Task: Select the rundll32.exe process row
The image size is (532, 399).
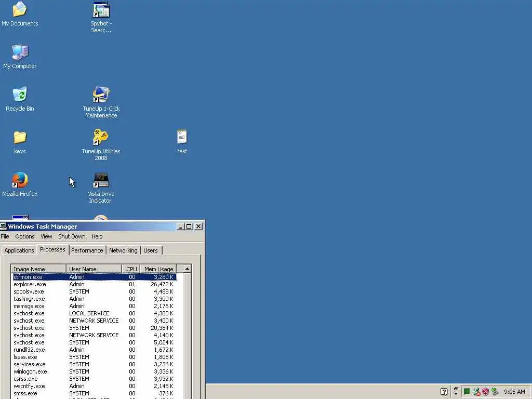Action: (94, 350)
